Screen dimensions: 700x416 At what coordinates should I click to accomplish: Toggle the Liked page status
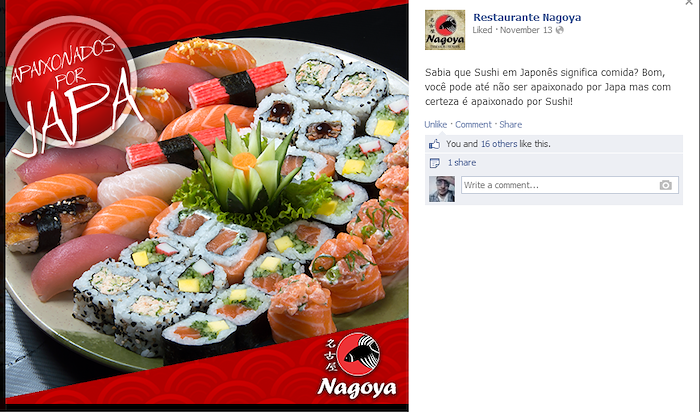coord(482,30)
